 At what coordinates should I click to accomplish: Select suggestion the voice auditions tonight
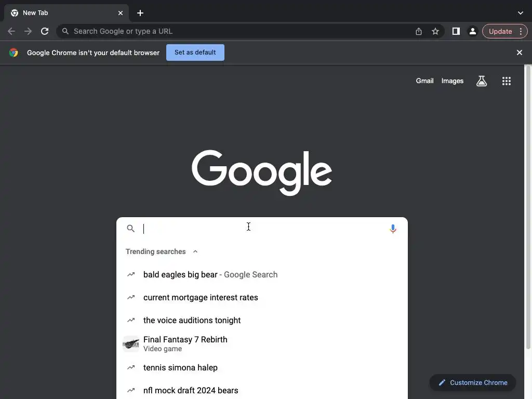point(262,320)
